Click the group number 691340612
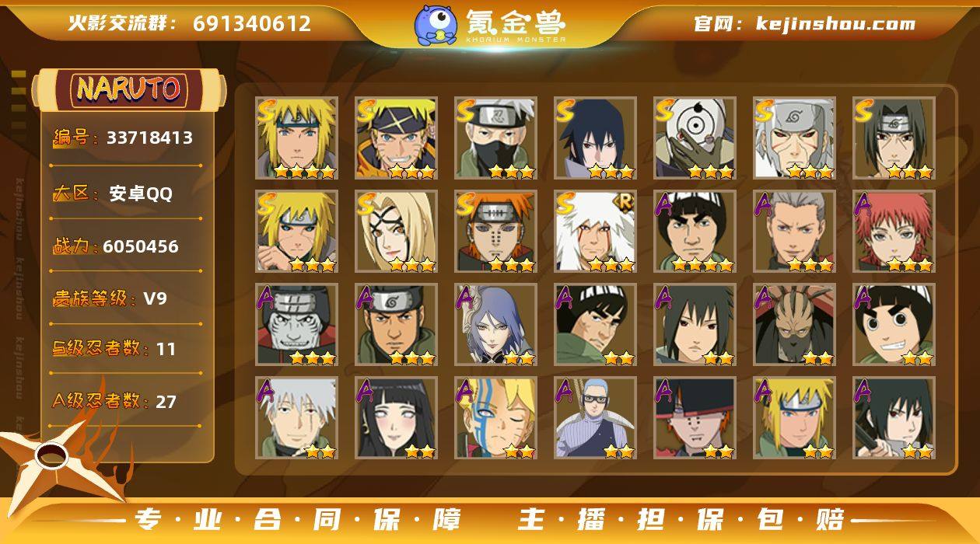This screenshot has height=544, width=980. tap(252, 24)
